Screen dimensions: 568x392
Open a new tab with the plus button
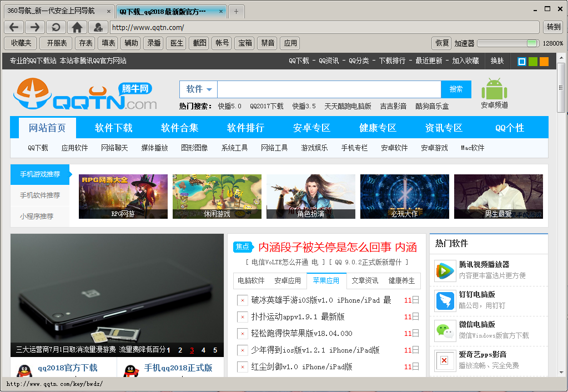click(236, 12)
